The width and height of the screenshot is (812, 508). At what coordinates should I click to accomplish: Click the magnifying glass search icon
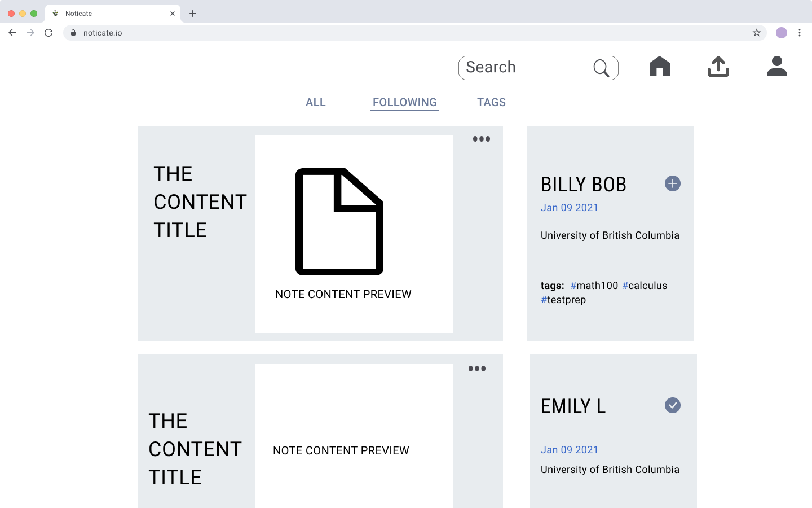coord(602,68)
